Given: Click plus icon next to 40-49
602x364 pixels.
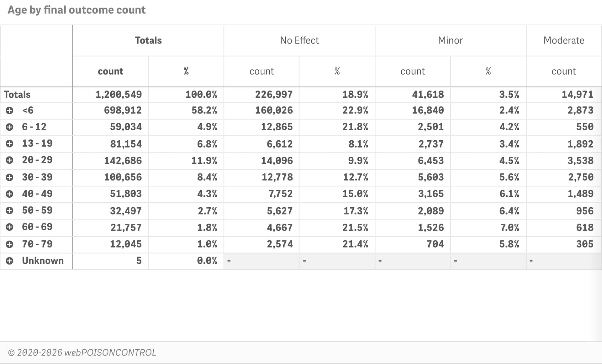Looking at the screenshot, I should point(9,194).
